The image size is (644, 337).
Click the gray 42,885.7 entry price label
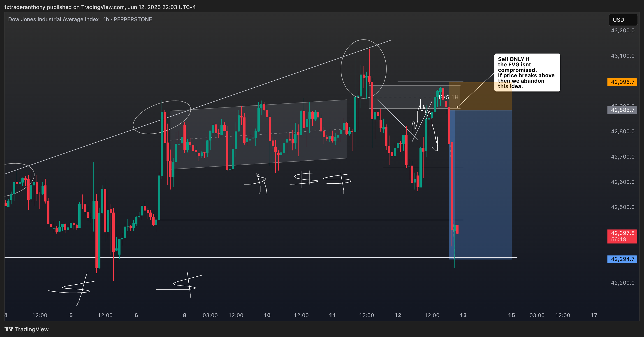point(622,110)
